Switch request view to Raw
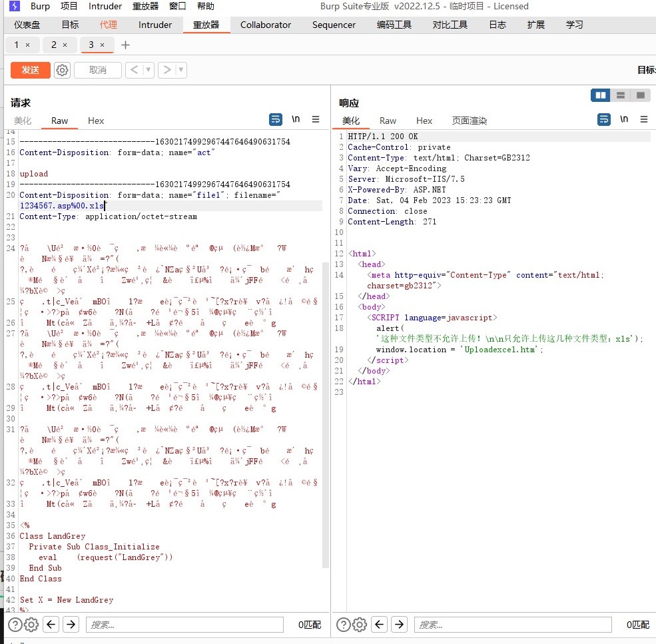Screen dimensions: 656x644 point(59,121)
